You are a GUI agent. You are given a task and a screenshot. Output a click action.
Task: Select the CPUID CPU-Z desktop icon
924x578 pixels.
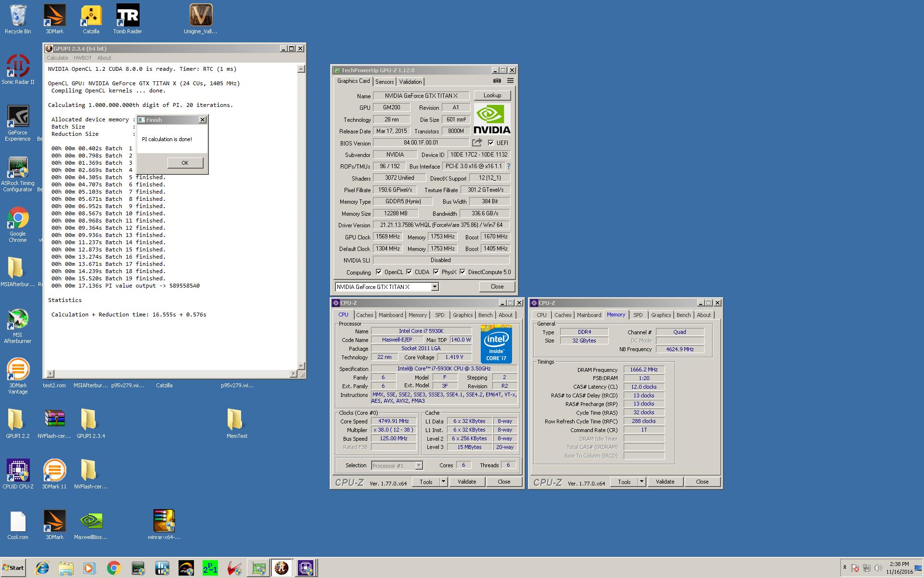(x=18, y=474)
